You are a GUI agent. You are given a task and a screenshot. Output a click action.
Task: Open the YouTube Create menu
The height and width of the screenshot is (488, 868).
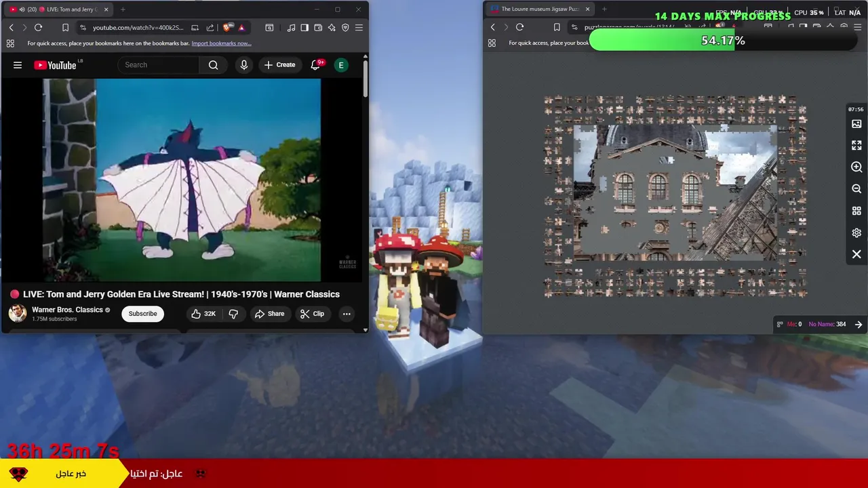[x=279, y=65]
